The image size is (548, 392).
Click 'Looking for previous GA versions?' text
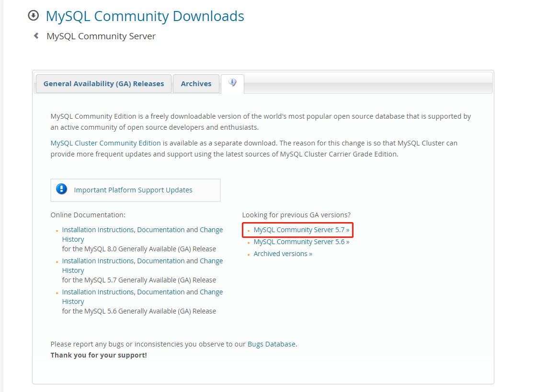(x=297, y=215)
